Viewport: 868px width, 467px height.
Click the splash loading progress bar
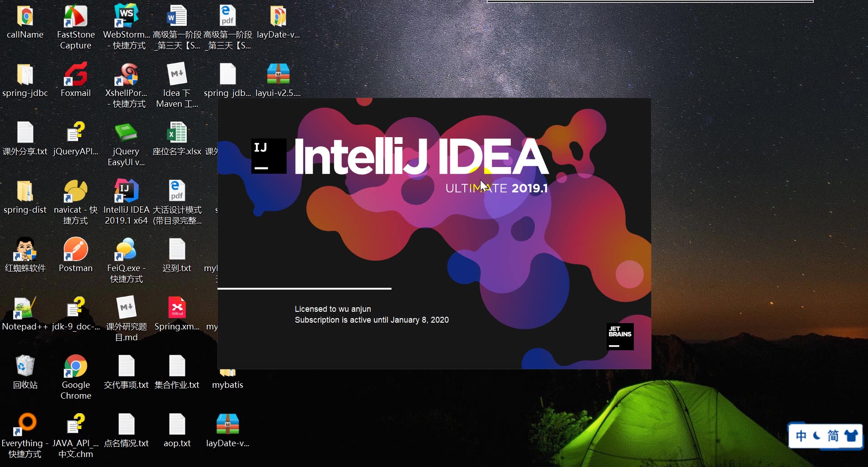pos(304,288)
